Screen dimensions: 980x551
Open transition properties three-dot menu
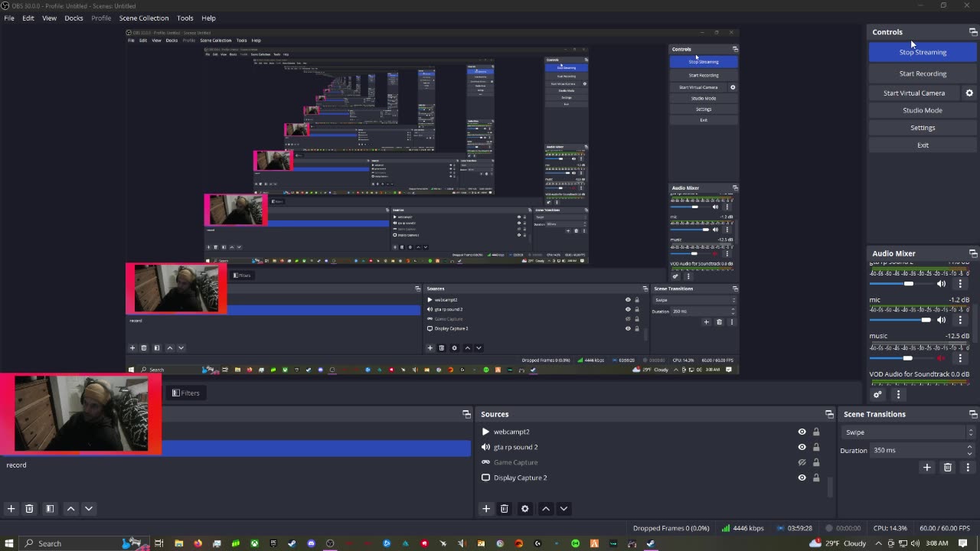tap(968, 468)
